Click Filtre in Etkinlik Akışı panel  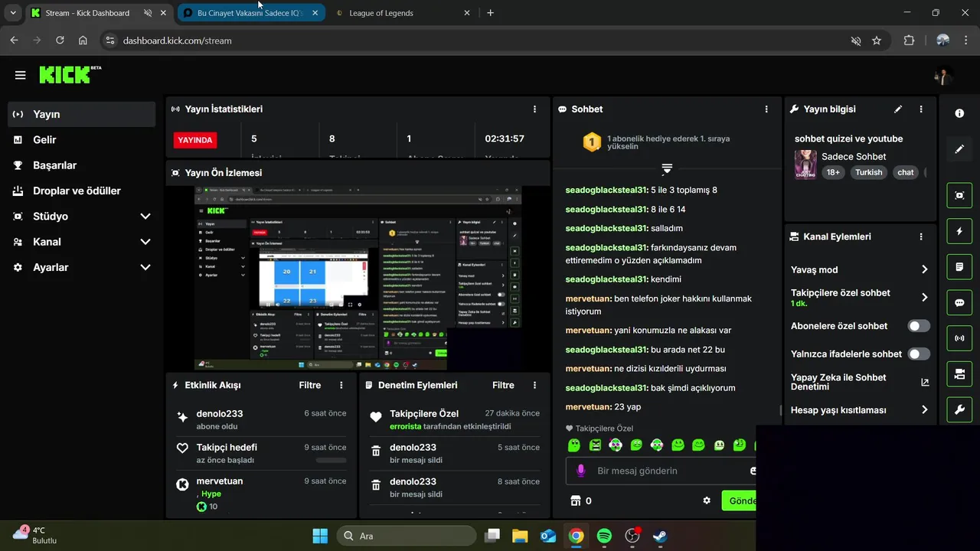(x=310, y=385)
